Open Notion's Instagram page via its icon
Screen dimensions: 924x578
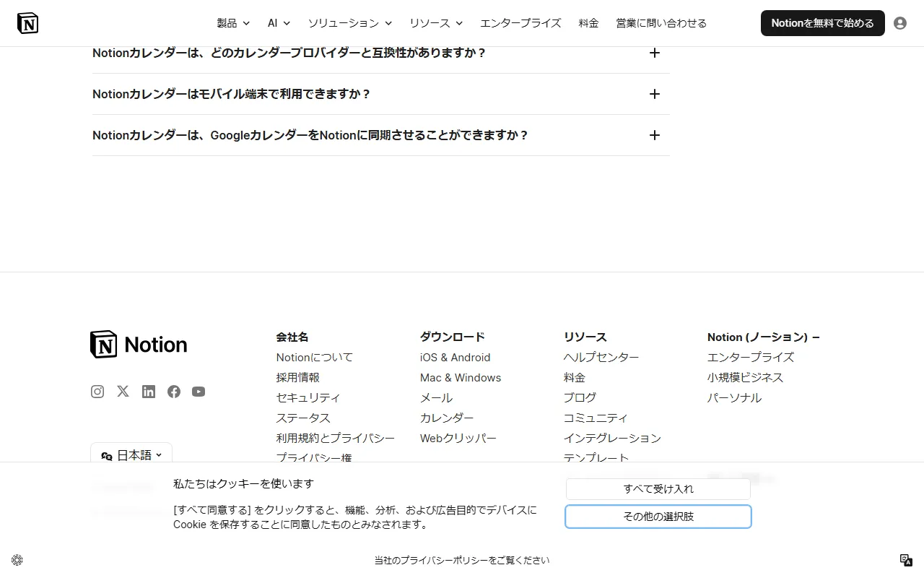97,391
